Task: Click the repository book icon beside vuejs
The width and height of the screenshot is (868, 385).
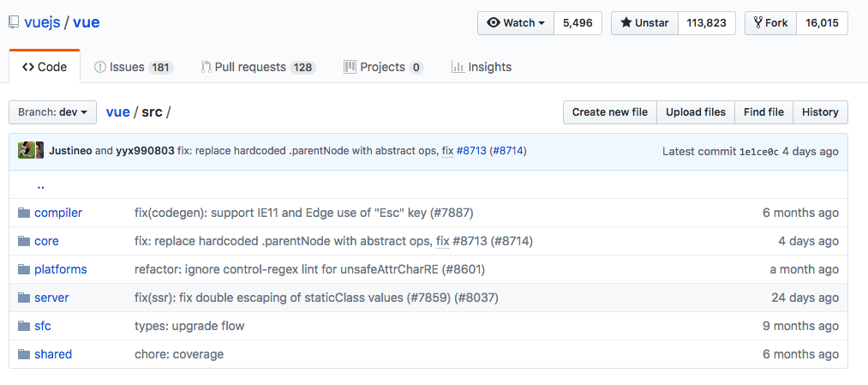Action: coord(14,22)
